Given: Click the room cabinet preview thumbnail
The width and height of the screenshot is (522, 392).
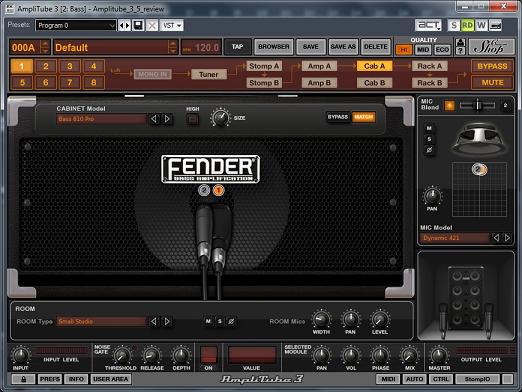Looking at the screenshot, I should click(x=466, y=296).
